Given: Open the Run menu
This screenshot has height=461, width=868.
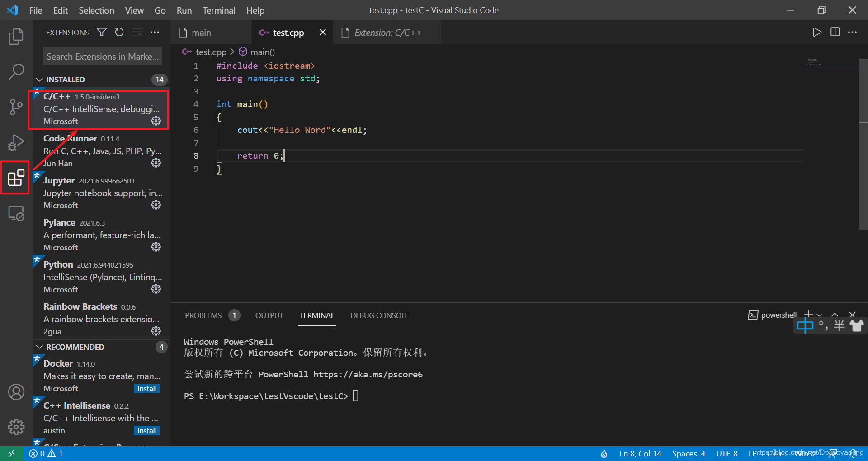Looking at the screenshot, I should 184,10.
